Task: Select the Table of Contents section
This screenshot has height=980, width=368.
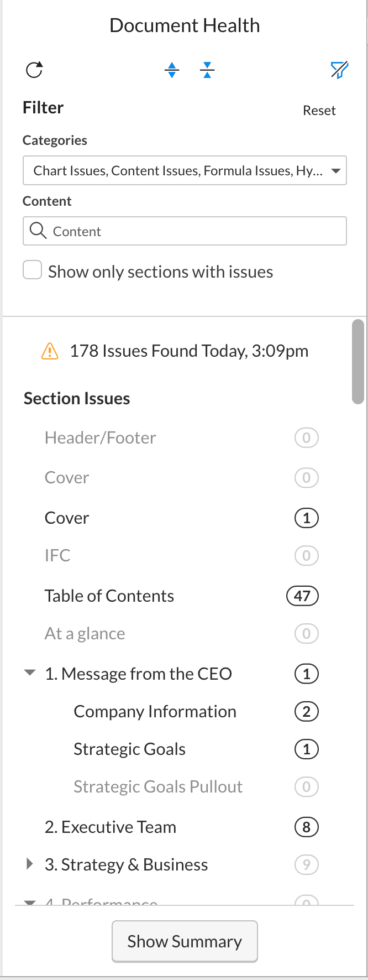Action: (x=109, y=596)
